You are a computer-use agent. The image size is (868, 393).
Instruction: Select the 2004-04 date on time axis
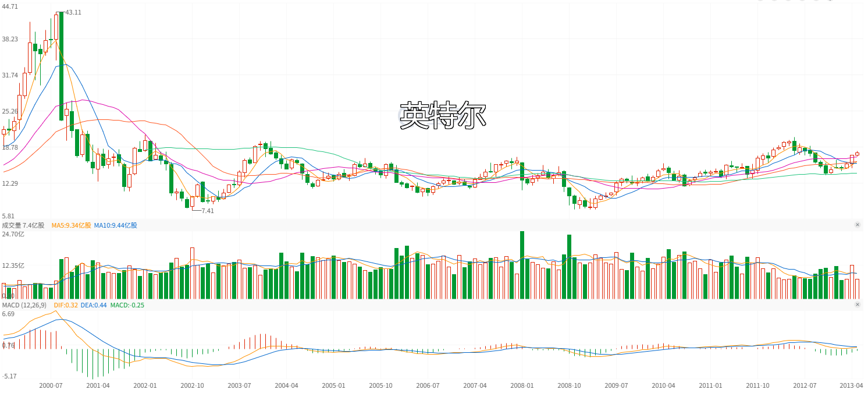pyautogui.click(x=286, y=385)
